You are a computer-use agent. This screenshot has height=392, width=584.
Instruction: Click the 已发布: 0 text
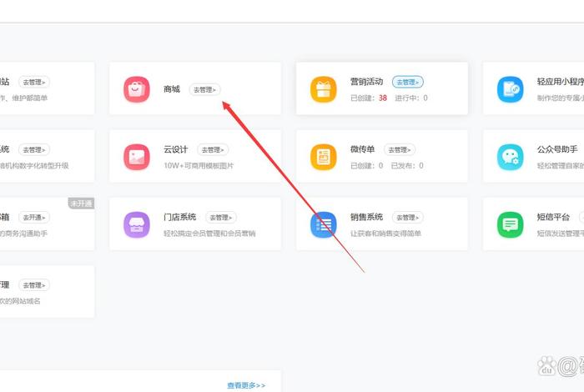(x=407, y=166)
